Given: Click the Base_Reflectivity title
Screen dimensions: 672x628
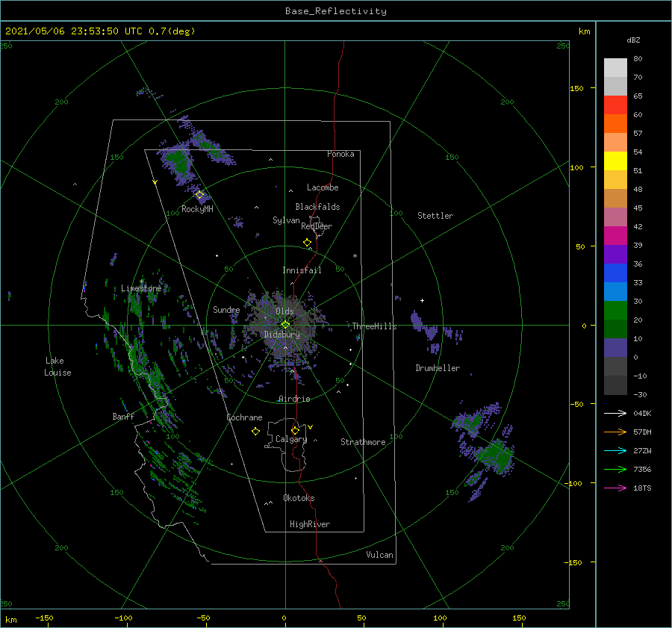Looking at the screenshot, I should click(336, 11).
